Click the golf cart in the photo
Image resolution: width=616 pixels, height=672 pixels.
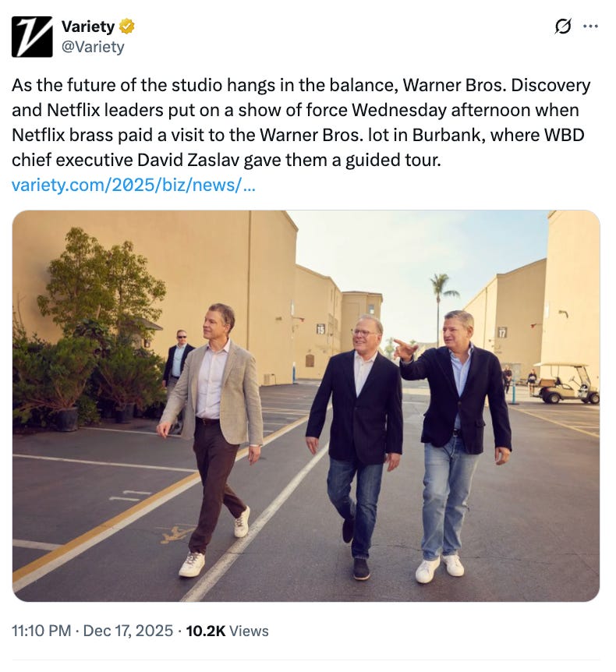[565, 383]
